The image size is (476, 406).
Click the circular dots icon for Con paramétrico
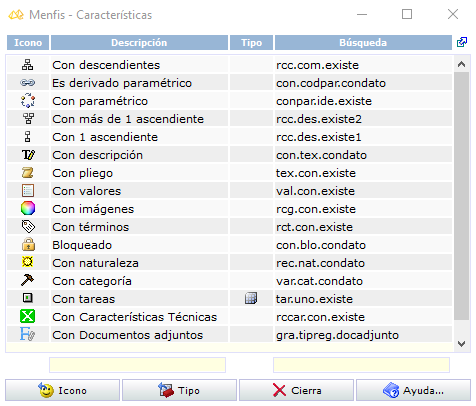click(x=28, y=101)
